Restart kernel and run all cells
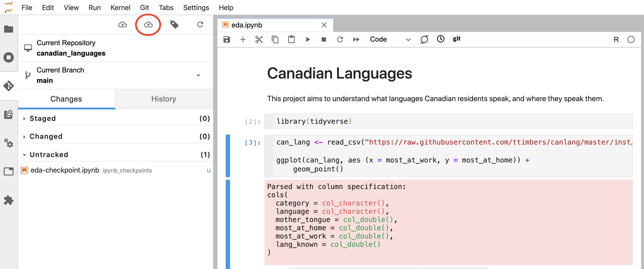Image resolution: width=644 pixels, height=269 pixels. click(356, 39)
